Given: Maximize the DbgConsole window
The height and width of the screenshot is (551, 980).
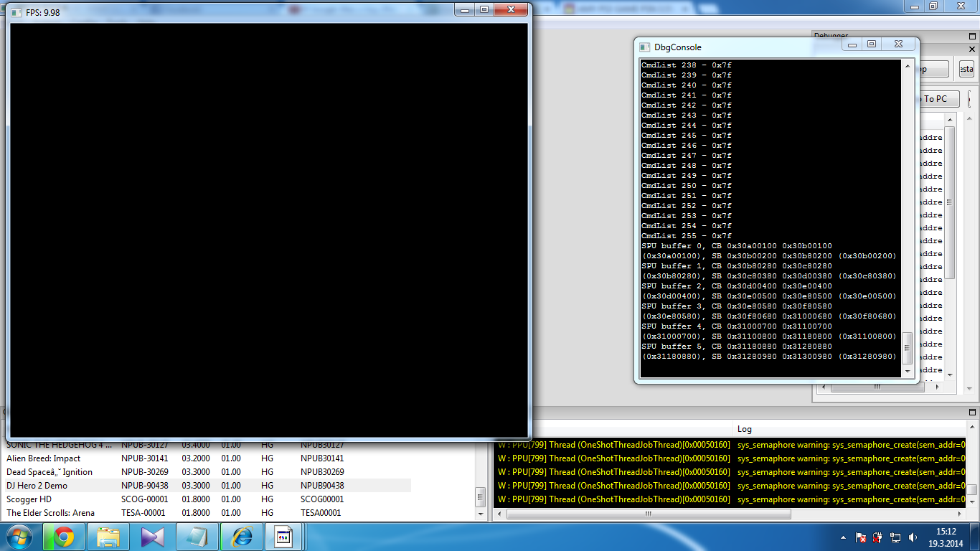Looking at the screenshot, I should pyautogui.click(x=872, y=44).
